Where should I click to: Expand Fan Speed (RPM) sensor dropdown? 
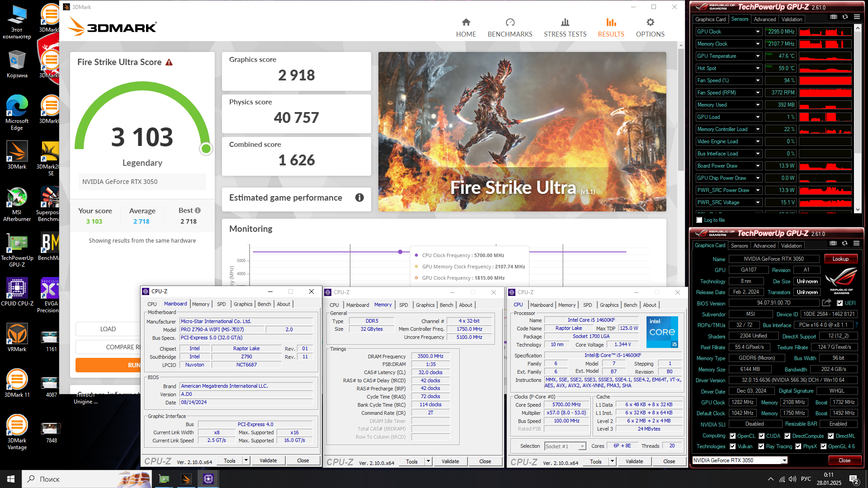(758, 93)
